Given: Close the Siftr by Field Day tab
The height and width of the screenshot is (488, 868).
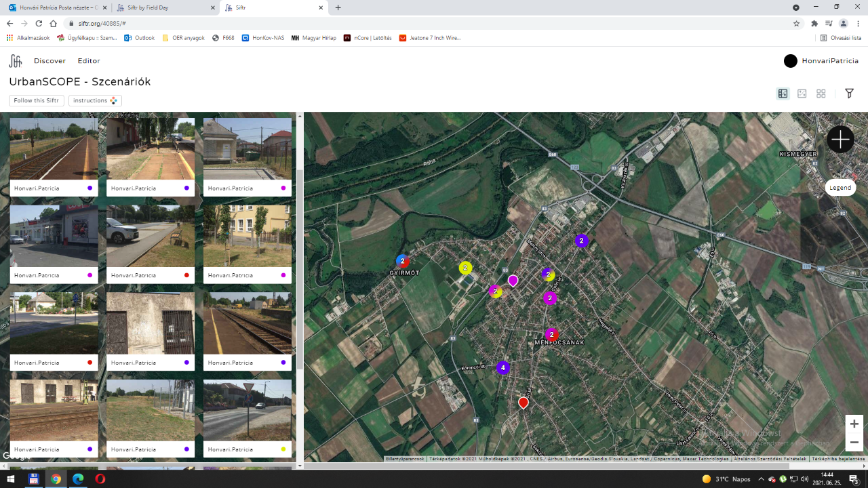Looking at the screenshot, I should (x=212, y=7).
